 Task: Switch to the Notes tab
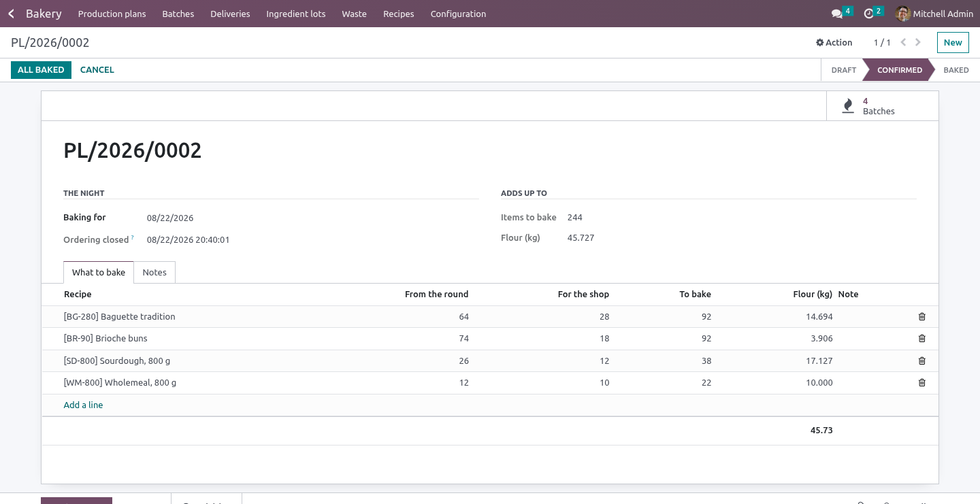(154, 273)
